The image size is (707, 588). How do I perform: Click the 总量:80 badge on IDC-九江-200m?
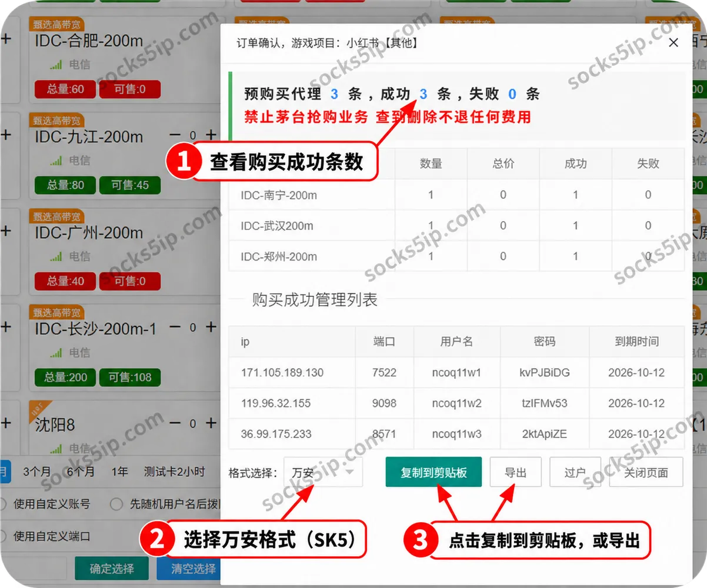(x=65, y=185)
